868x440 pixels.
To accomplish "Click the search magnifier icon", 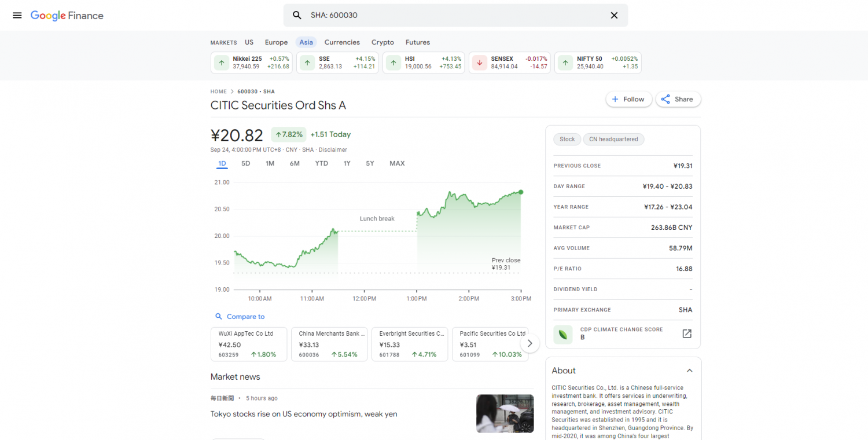I will click(297, 15).
